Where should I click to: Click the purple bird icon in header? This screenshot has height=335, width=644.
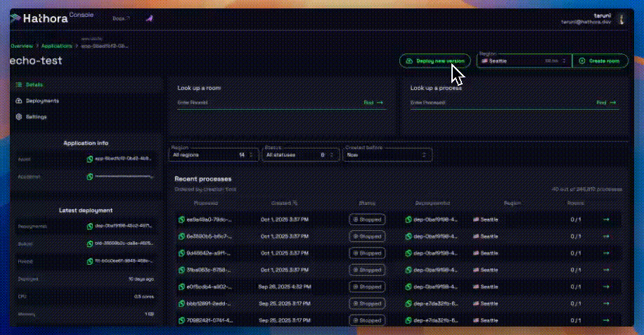[x=150, y=18]
